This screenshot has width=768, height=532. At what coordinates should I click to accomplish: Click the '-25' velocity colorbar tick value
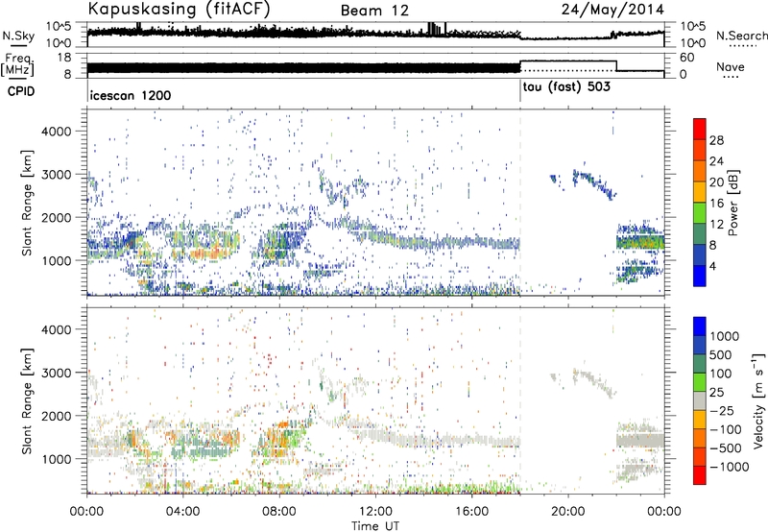pos(722,410)
